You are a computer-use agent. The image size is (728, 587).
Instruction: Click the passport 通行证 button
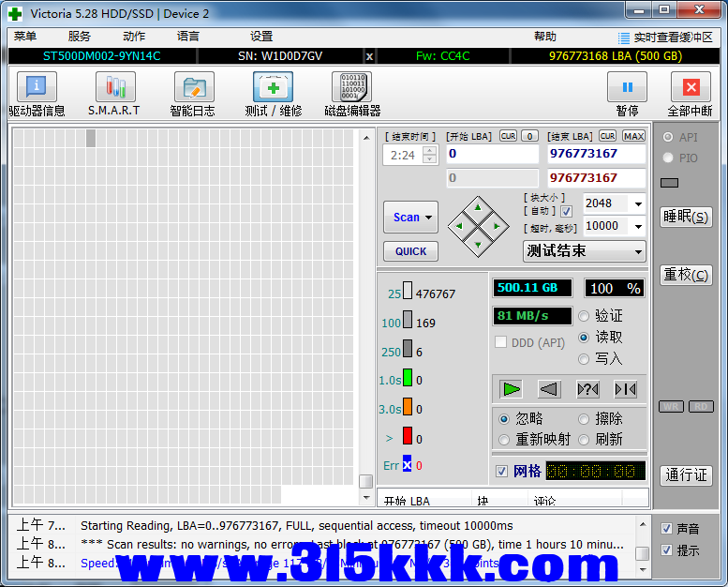point(686,475)
